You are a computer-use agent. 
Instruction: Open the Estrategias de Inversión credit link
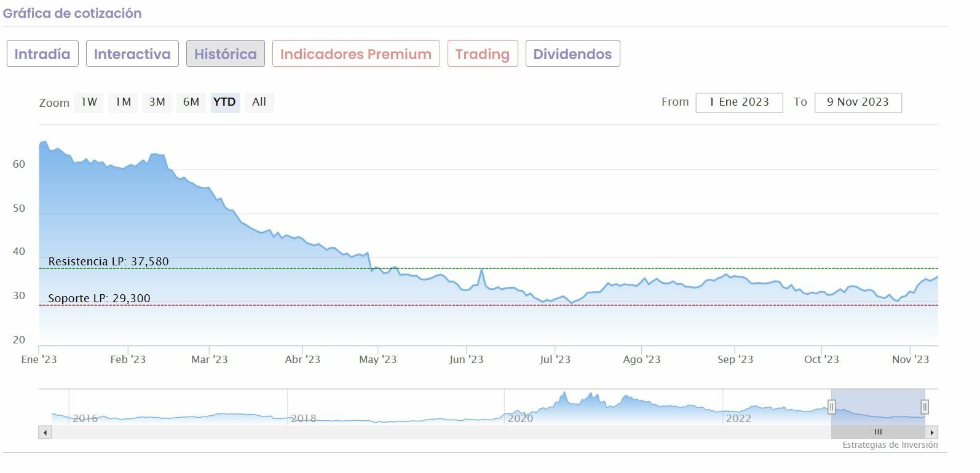click(x=890, y=445)
